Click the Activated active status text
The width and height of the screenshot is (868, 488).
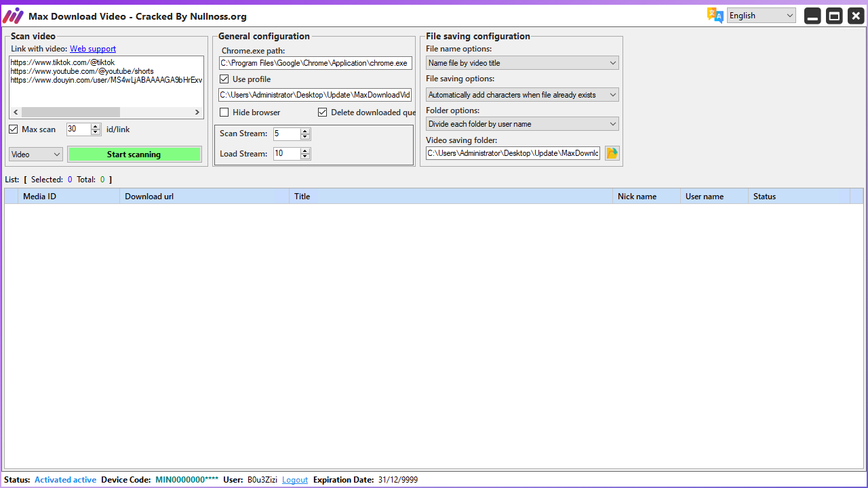[65, 480]
